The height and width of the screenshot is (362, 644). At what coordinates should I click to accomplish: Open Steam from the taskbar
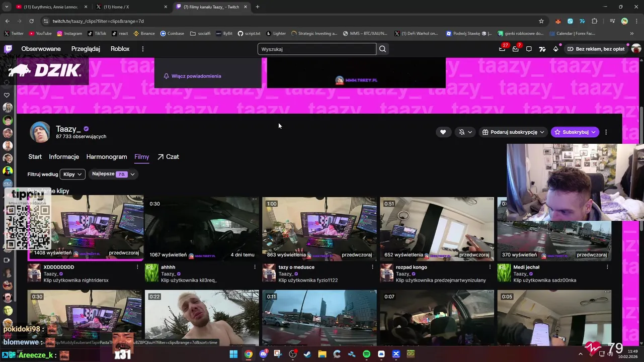point(307,354)
